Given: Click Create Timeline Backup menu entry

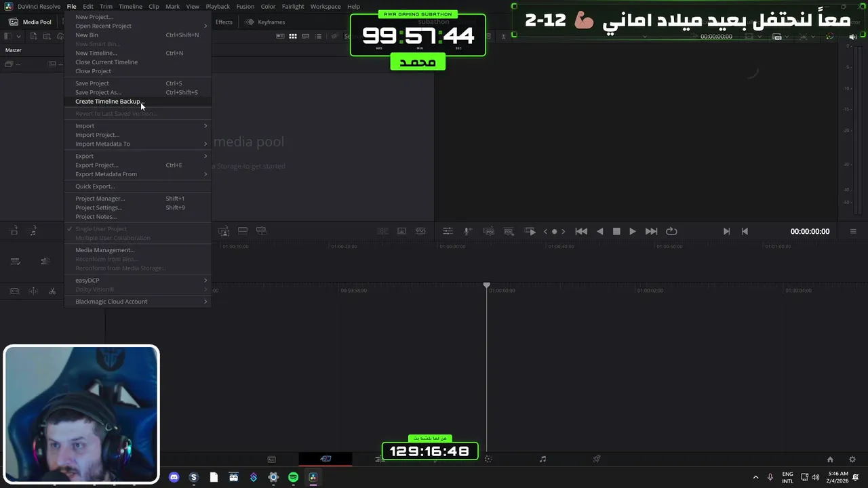Looking at the screenshot, I should tap(108, 102).
